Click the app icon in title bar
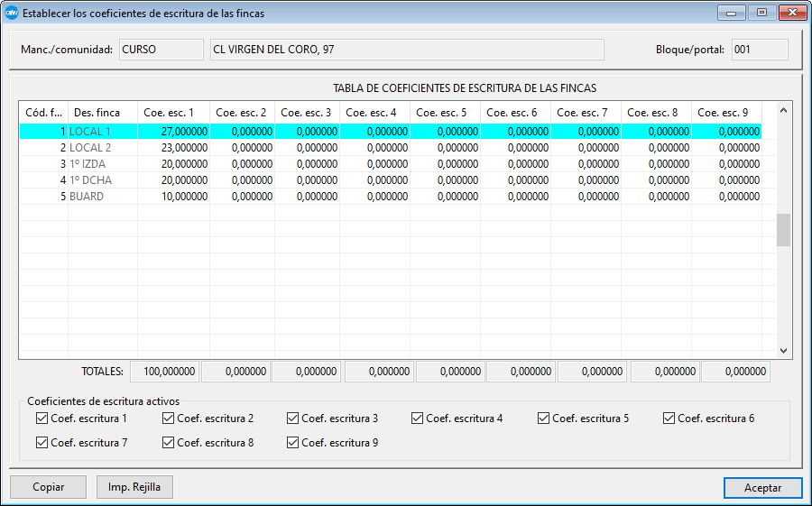Screen dimensions: 812x506 12,14
